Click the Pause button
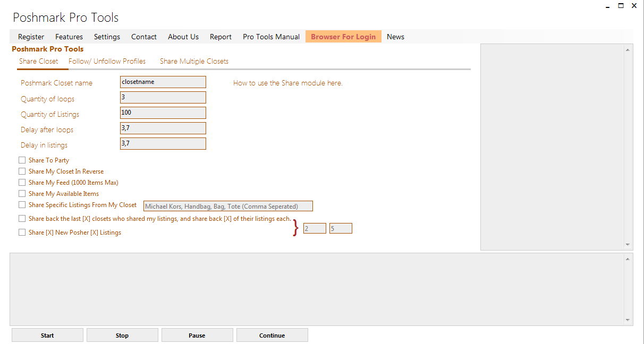The width and height of the screenshot is (644, 344). (x=197, y=335)
